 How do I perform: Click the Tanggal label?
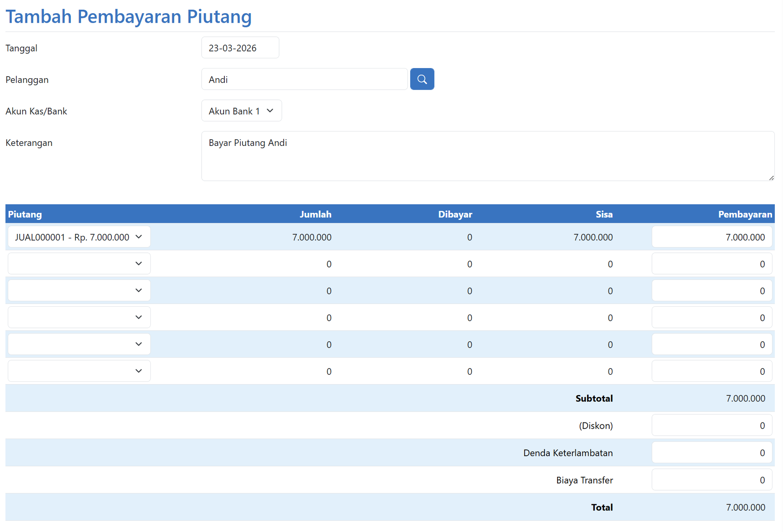(x=22, y=48)
